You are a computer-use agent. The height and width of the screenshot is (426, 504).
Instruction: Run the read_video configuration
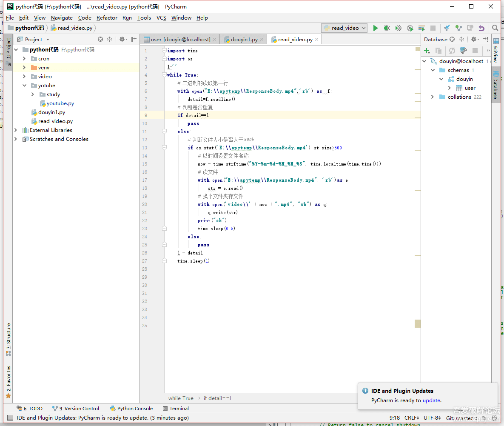pyautogui.click(x=375, y=28)
